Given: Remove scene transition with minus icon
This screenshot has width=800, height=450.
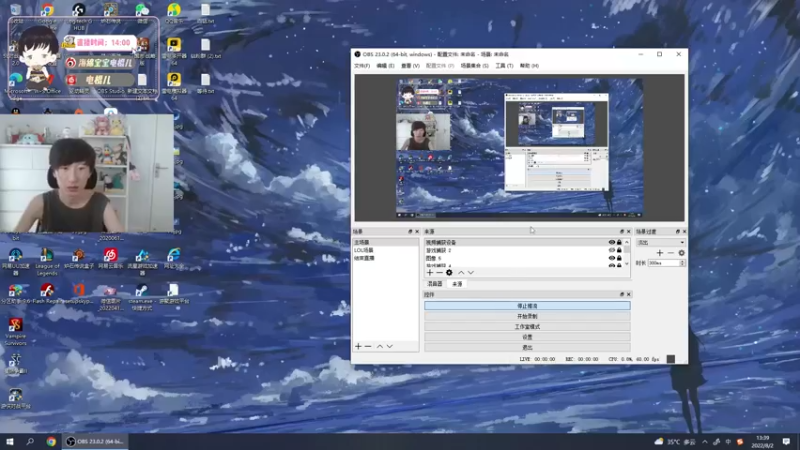Looking at the screenshot, I should [x=670, y=253].
